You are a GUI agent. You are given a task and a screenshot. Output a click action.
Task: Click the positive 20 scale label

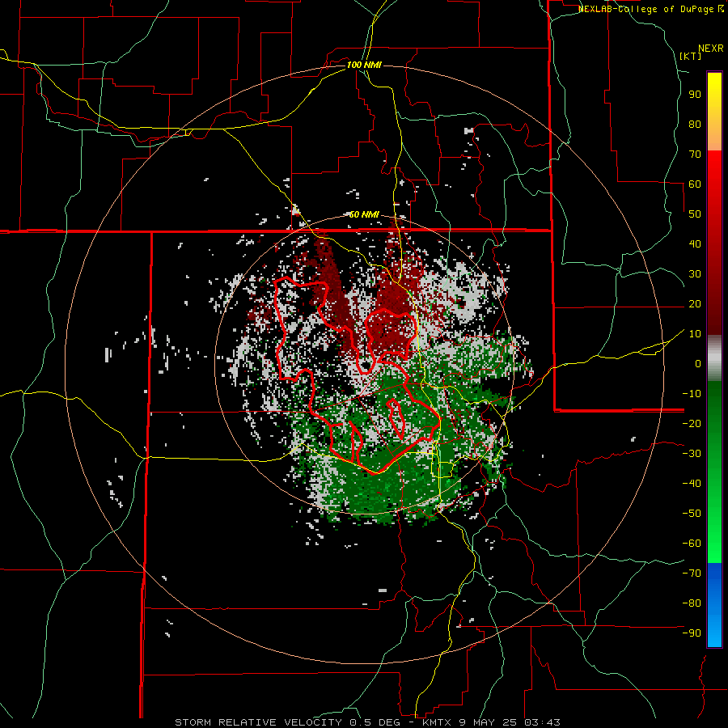click(695, 303)
